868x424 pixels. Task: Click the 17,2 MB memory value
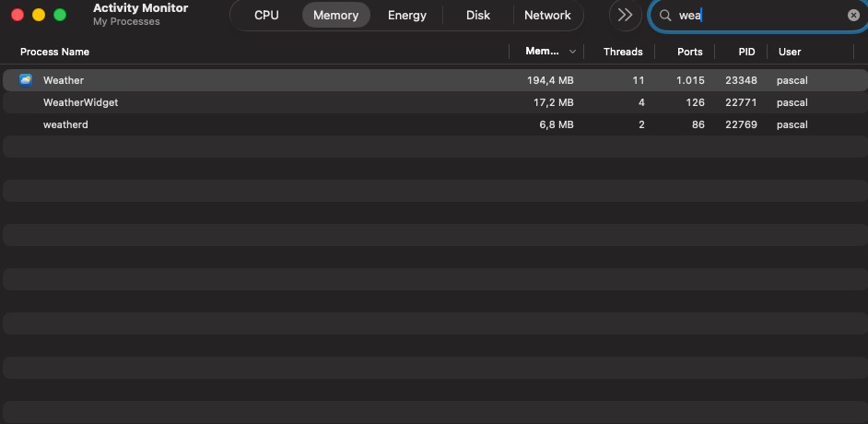[x=554, y=102]
